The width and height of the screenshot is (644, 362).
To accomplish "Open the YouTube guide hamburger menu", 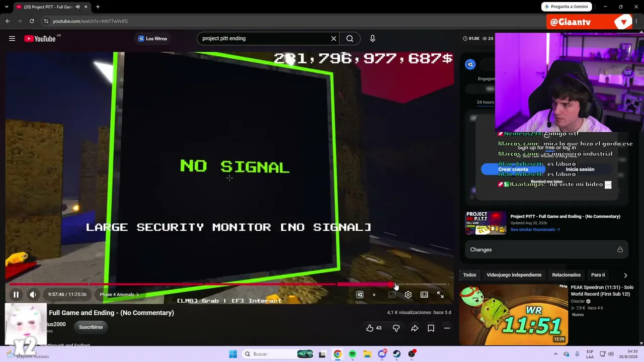I will (12, 39).
